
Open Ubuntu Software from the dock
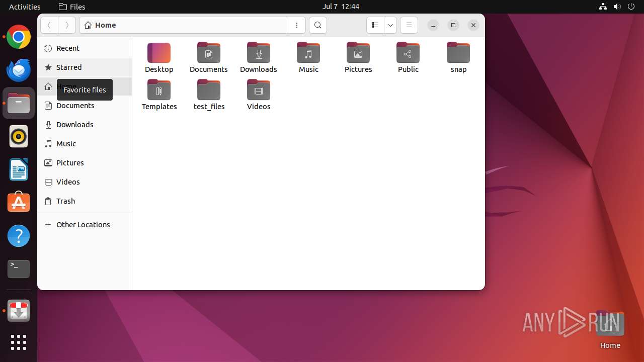tap(19, 203)
